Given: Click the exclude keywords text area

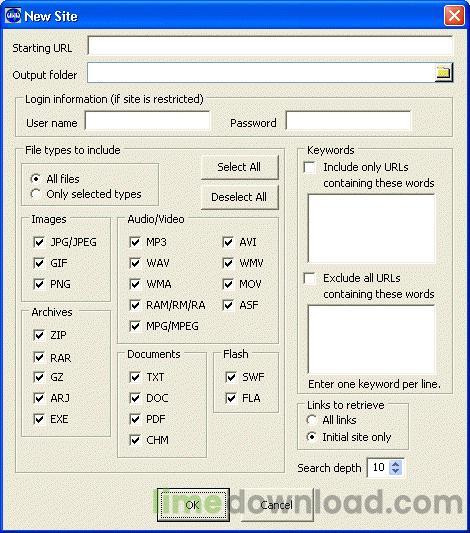Looking at the screenshot, I should click(371, 339).
